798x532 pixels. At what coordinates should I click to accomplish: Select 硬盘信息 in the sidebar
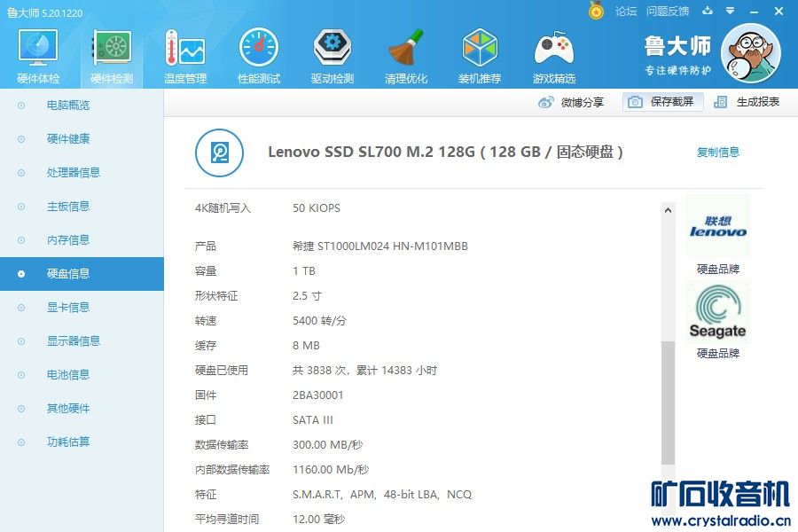click(82, 274)
